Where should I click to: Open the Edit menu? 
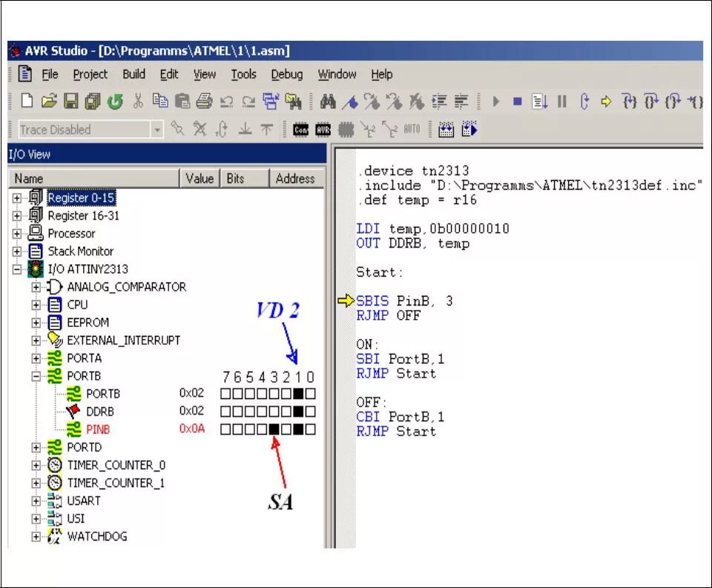[169, 74]
